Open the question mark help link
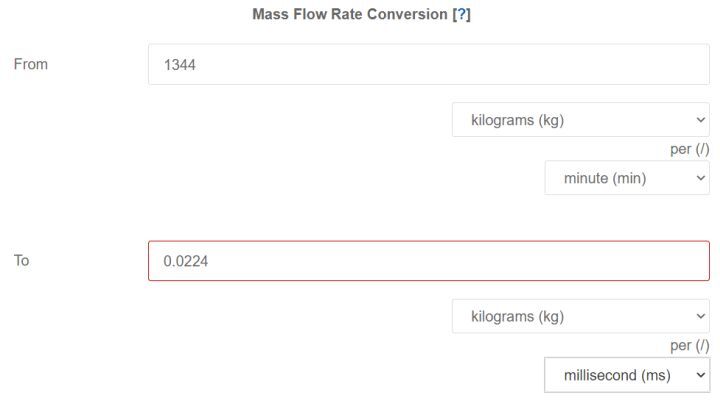Viewport: 720px width, 401px height. [x=461, y=15]
